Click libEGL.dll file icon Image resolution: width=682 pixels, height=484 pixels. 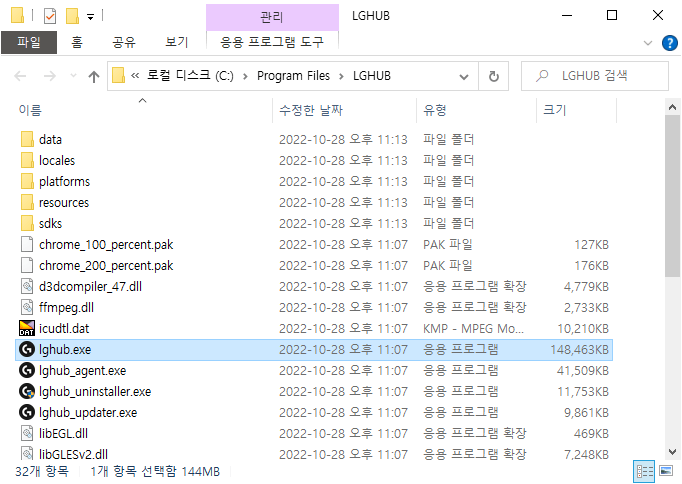point(27,434)
